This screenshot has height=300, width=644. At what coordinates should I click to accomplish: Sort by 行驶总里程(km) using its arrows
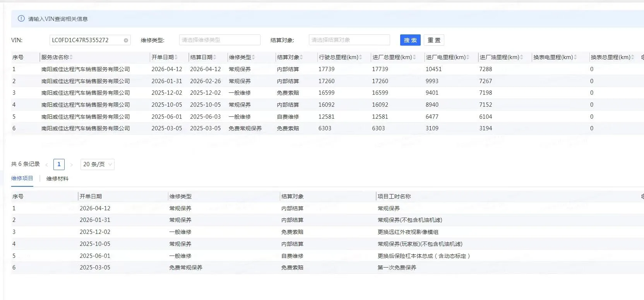point(360,57)
